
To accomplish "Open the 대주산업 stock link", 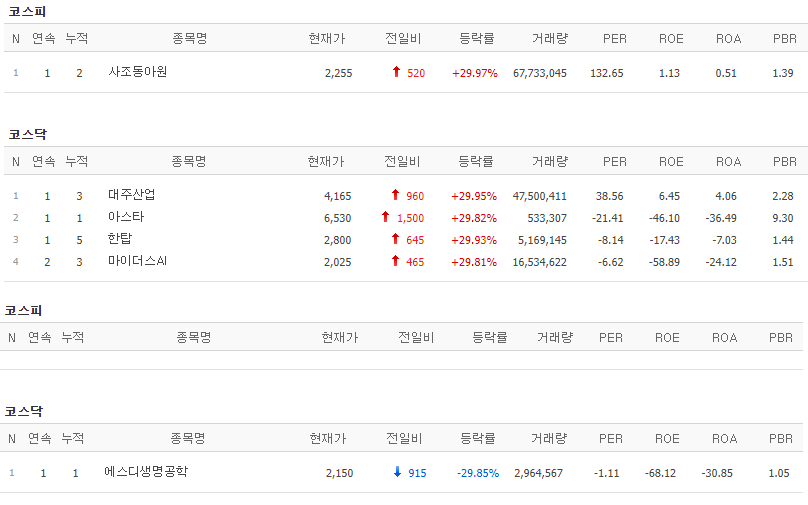I will pyautogui.click(x=131, y=194).
